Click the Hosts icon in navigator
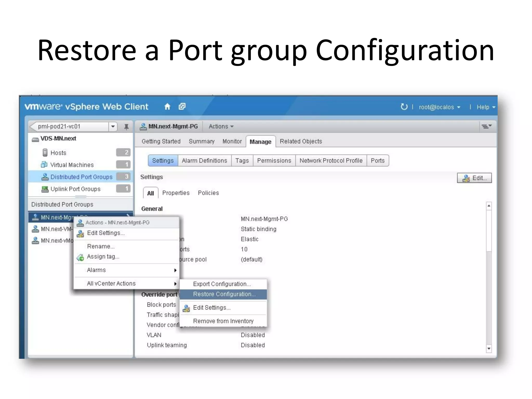The width and height of the screenshot is (532, 399). [45, 152]
